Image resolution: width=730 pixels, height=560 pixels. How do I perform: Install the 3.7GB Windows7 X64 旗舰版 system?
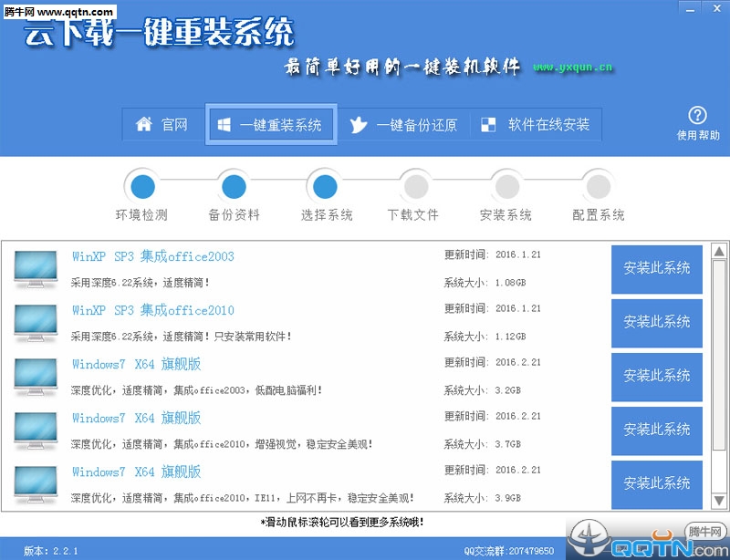[656, 430]
